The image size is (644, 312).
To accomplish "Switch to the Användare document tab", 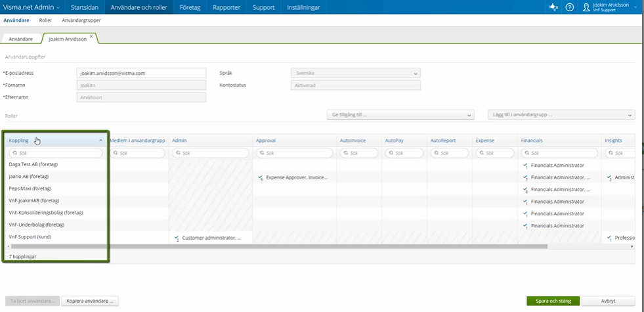I will tap(21, 39).
